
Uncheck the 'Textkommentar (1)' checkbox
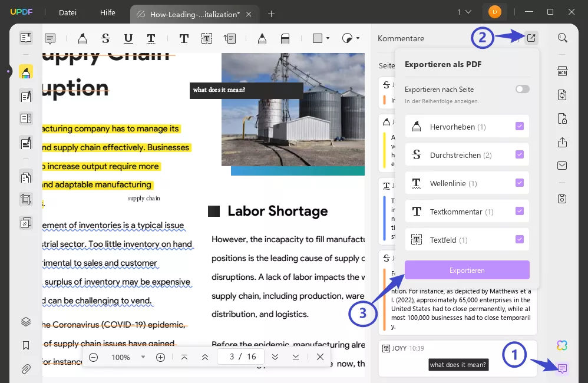[519, 211]
